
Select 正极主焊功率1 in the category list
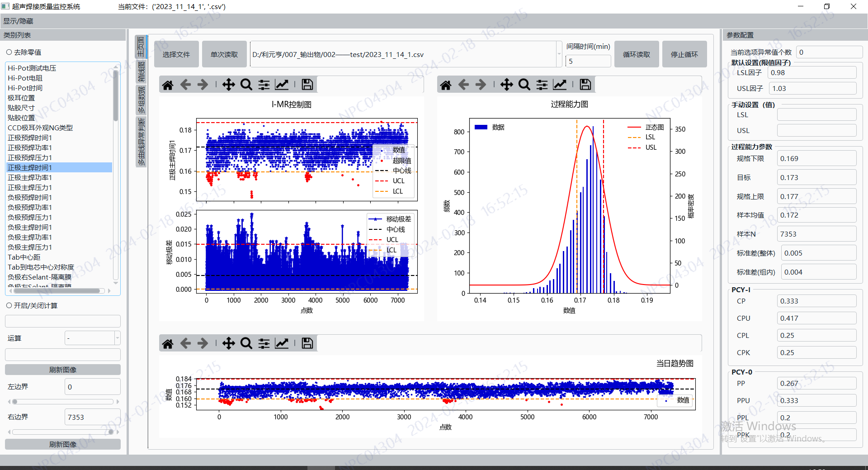click(x=30, y=178)
